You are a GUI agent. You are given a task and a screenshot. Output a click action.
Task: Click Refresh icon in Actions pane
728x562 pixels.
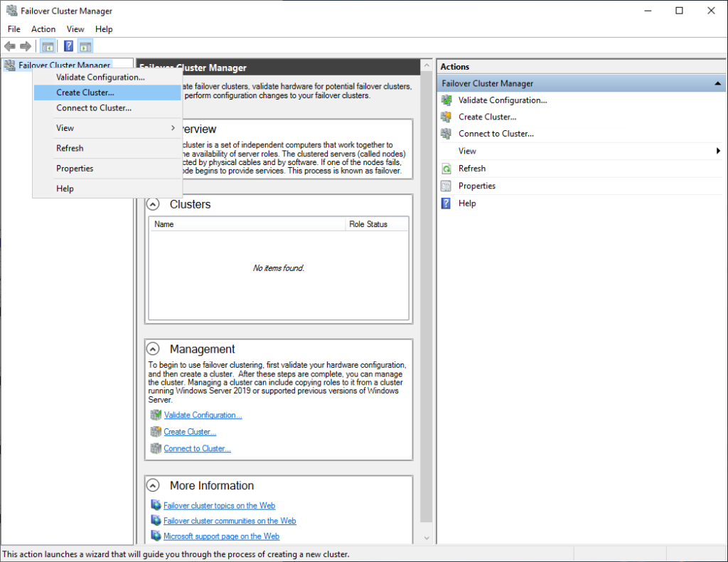446,169
